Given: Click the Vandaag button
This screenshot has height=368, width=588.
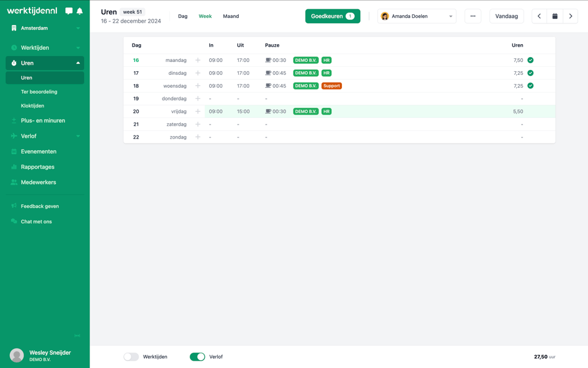Looking at the screenshot, I should 506,17.
